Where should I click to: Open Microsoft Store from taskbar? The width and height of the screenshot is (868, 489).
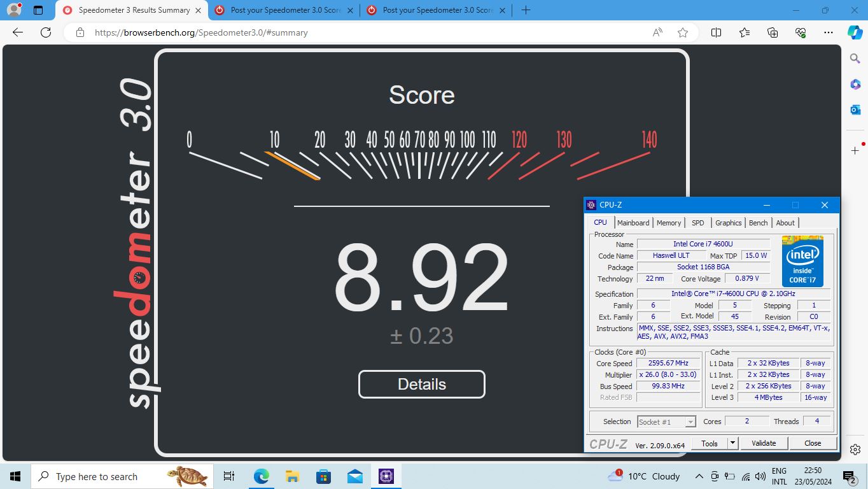pyautogui.click(x=323, y=476)
